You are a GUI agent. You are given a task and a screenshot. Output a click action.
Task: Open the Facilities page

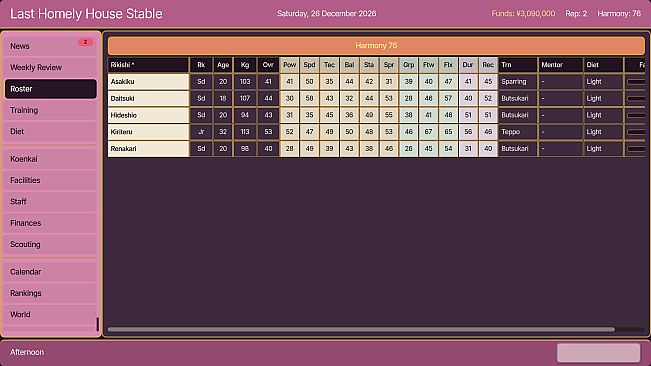tap(50, 180)
